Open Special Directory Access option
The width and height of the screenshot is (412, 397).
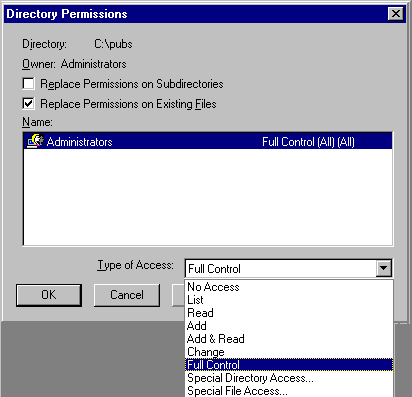[289, 378]
